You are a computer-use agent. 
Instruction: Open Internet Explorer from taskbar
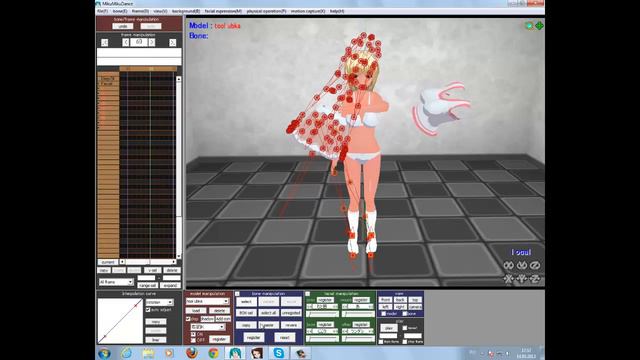pyautogui.click(x=127, y=353)
